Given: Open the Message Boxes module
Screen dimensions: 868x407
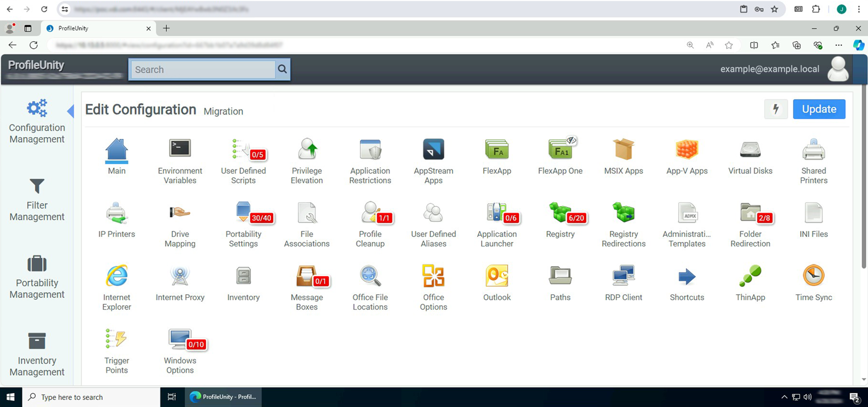Looking at the screenshot, I should click(307, 277).
